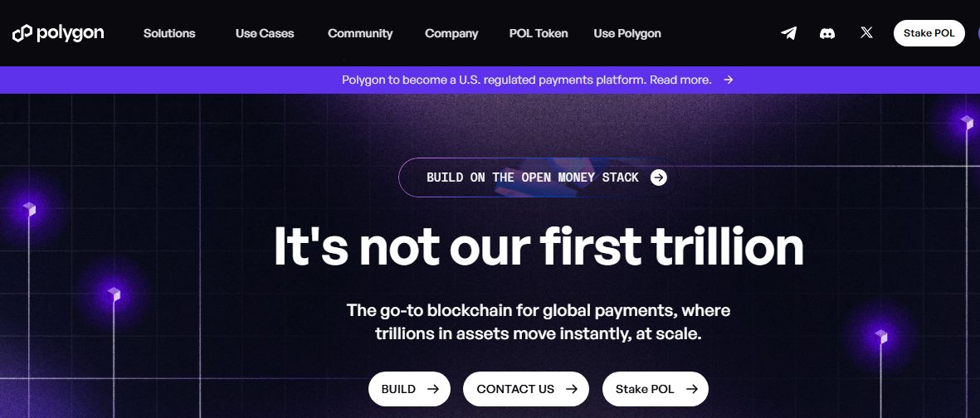Expand the Community menu

point(360,33)
